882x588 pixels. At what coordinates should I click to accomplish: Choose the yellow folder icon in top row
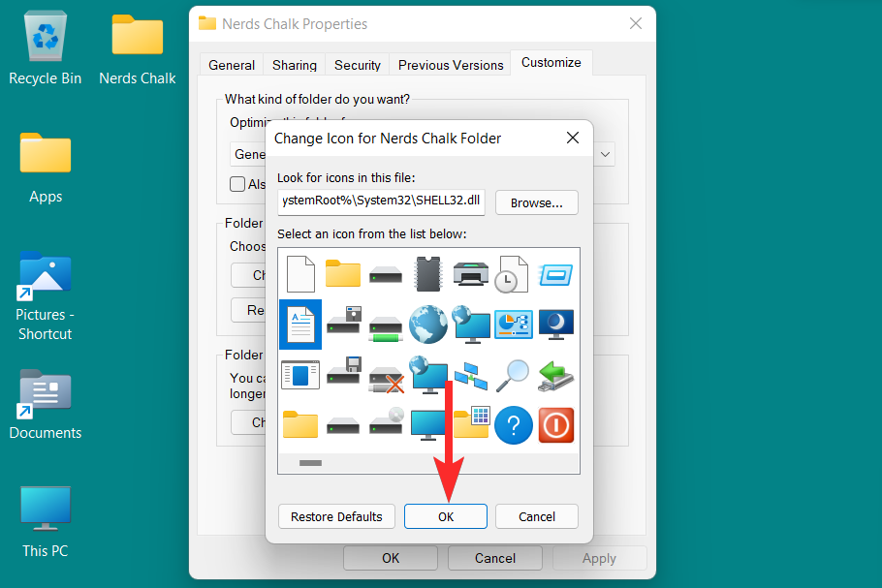pos(342,274)
